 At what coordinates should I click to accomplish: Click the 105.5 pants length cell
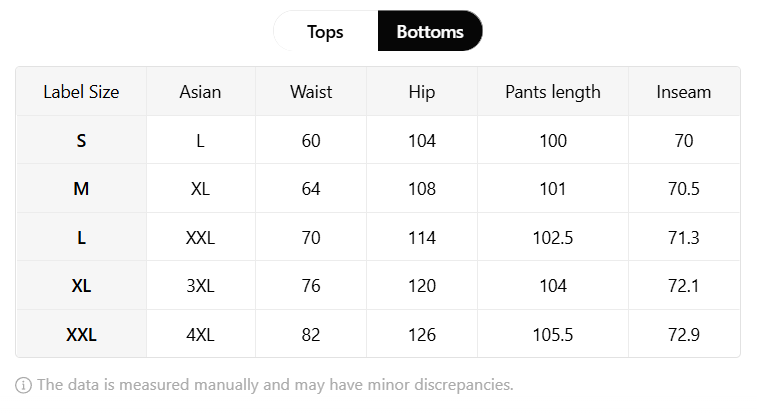tap(553, 334)
